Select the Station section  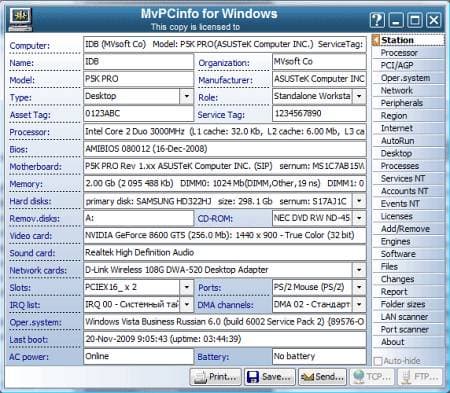(409, 40)
